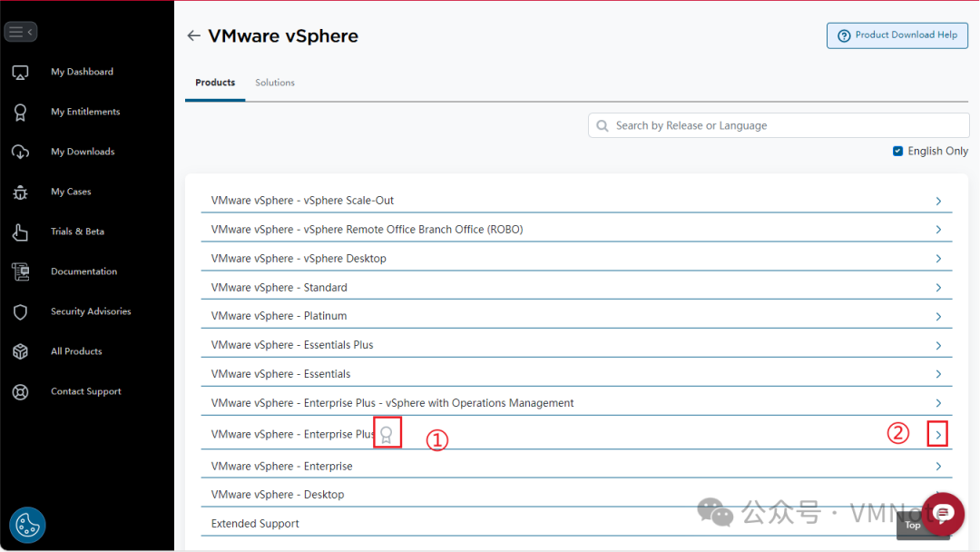
Task: Select VMware vSphere - Essentials Plus text
Action: (292, 345)
